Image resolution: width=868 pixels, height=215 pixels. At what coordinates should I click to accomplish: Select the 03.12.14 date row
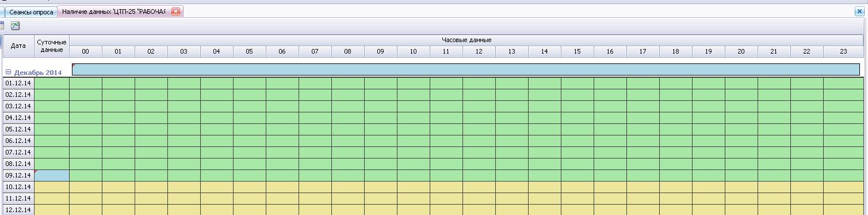click(x=18, y=106)
